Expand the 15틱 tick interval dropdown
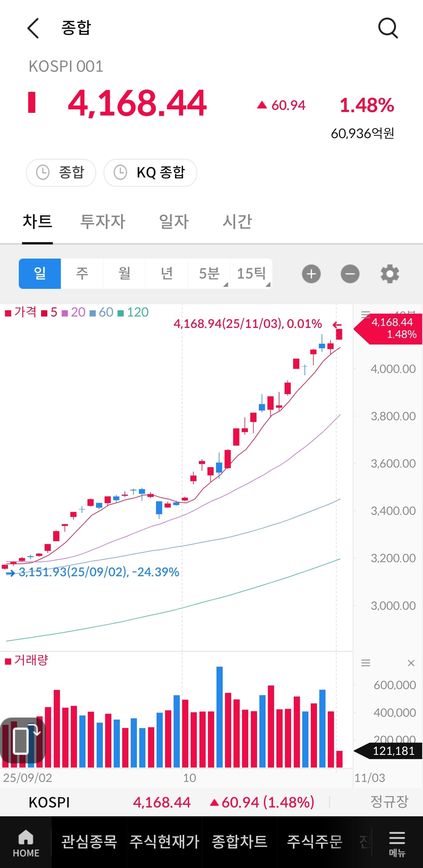The image size is (423, 868). tap(251, 274)
